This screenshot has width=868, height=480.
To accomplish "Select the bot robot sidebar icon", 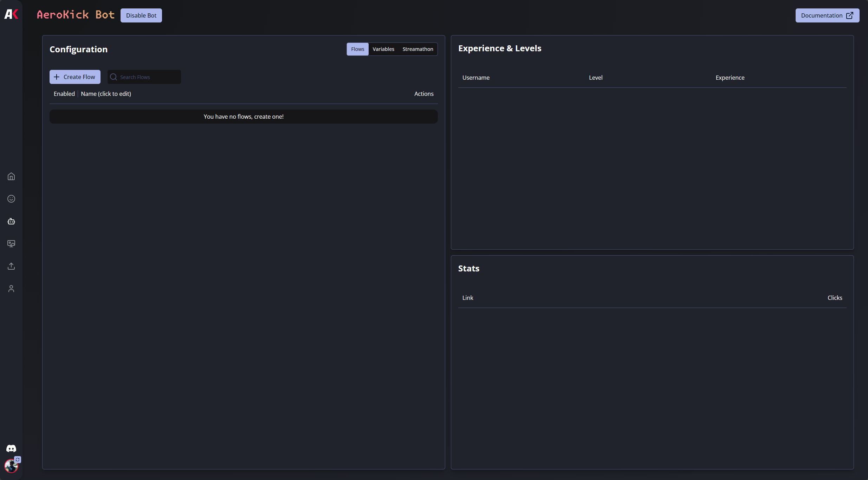I will 11,221.
